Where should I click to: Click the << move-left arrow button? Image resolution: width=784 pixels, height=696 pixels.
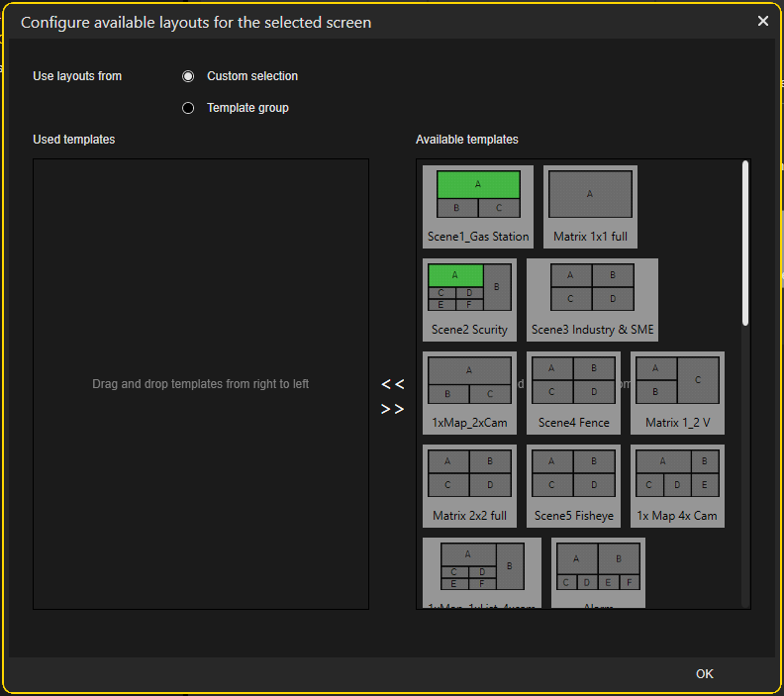click(393, 384)
